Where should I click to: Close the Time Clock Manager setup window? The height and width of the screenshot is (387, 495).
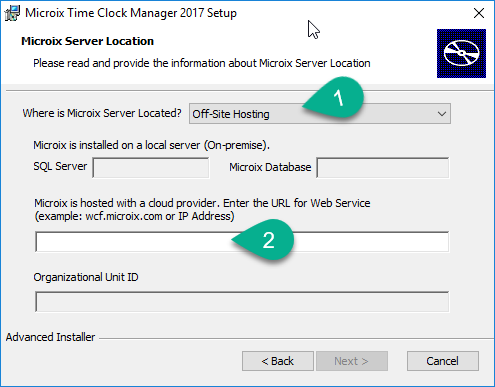479,13
